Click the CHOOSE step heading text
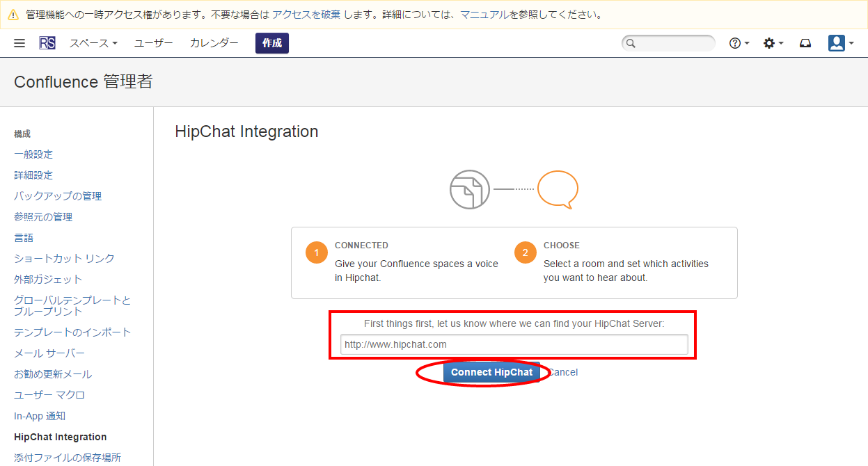This screenshot has height=466, width=868. (x=562, y=246)
